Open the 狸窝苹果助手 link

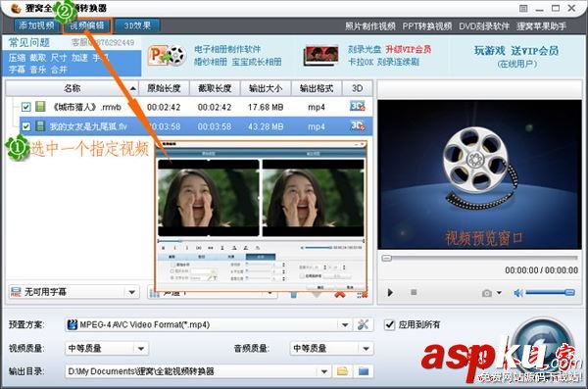[x=541, y=26]
